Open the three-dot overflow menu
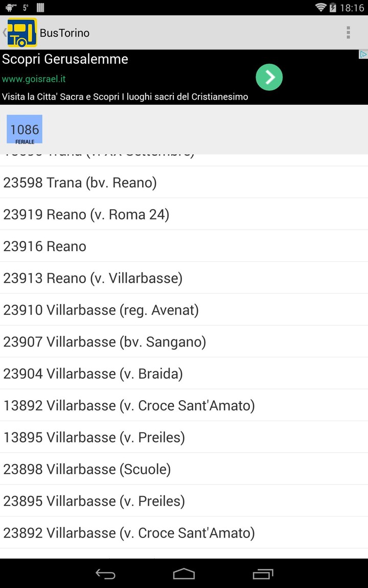Screen dimensions: 368x588 coord(348,33)
